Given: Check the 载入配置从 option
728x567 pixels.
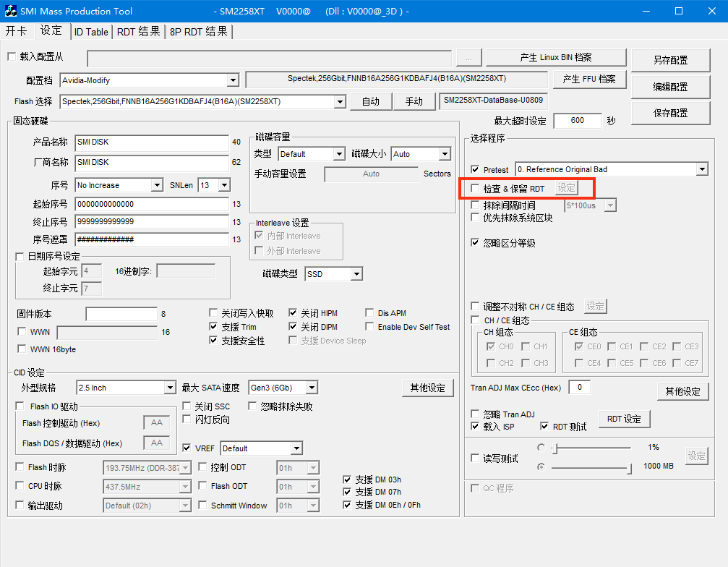Looking at the screenshot, I should (x=12, y=56).
